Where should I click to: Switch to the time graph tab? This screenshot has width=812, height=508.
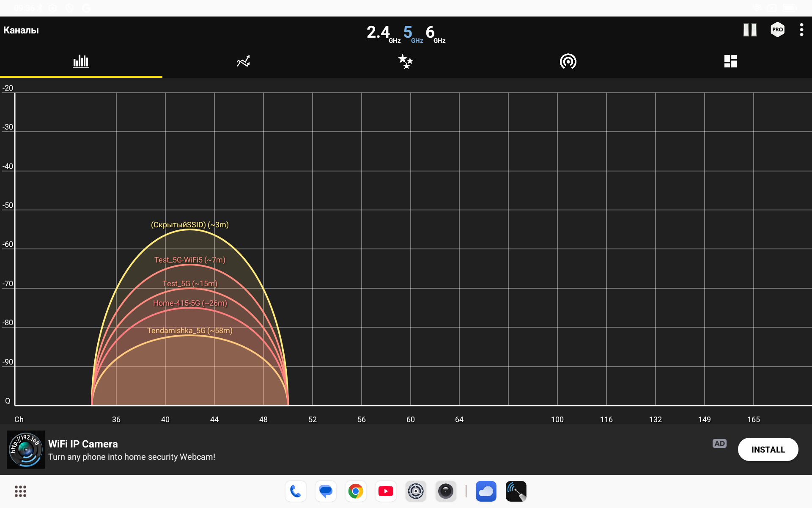pos(243,61)
